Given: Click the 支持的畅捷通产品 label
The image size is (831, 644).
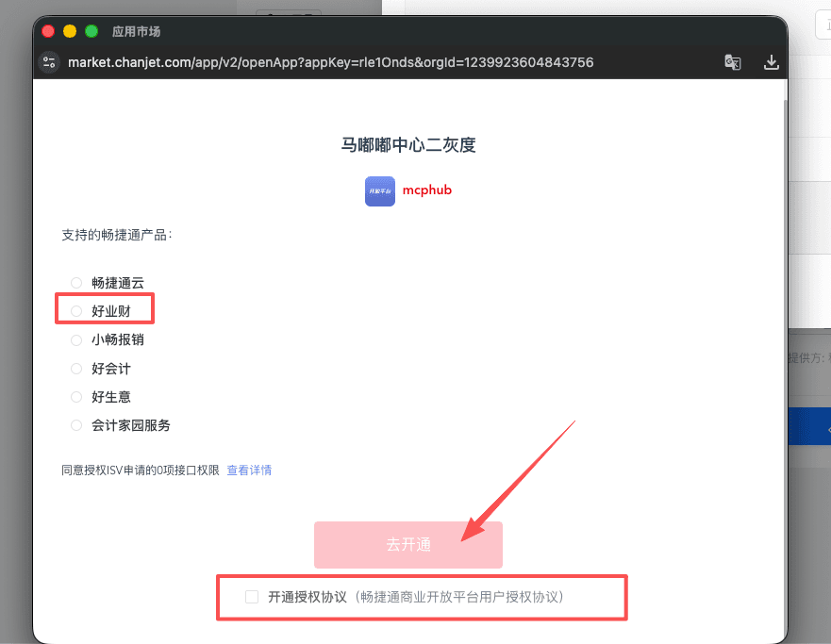Looking at the screenshot, I should click(x=117, y=235).
